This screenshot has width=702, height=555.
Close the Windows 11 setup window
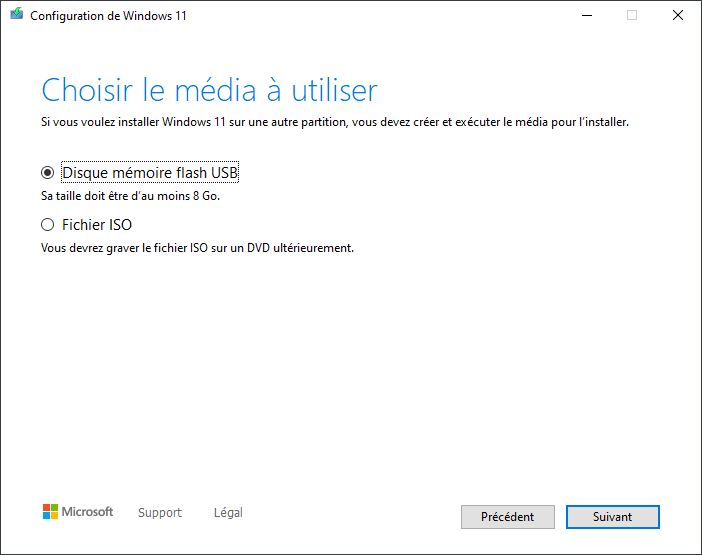(x=677, y=16)
